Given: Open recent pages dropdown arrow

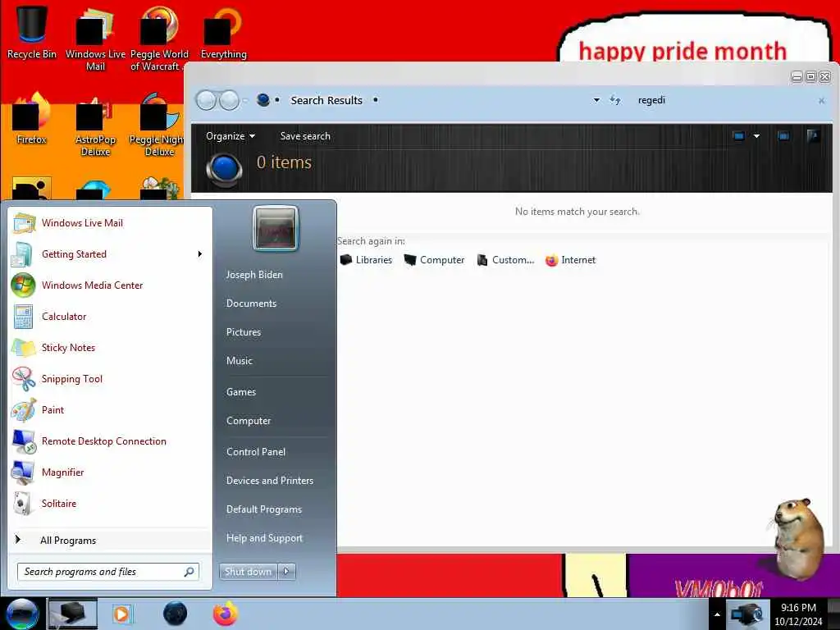Looking at the screenshot, I should 244,100.
